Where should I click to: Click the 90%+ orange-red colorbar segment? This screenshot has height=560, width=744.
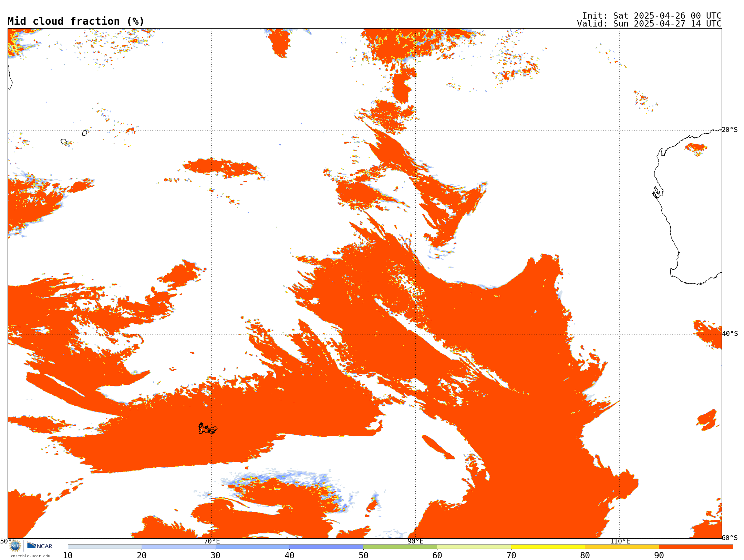pyautogui.click(x=696, y=547)
